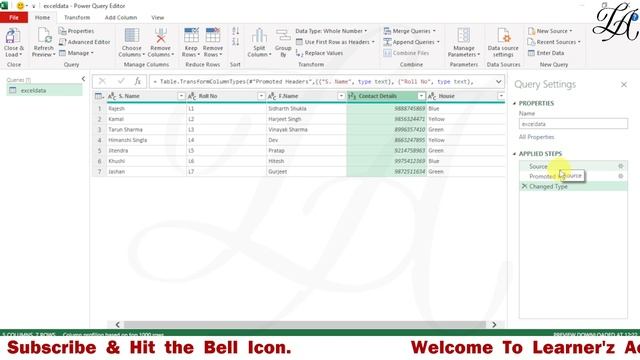Screen dimensions: 640x360
Task: Click the Close & Load icon
Action: [x=13, y=36]
